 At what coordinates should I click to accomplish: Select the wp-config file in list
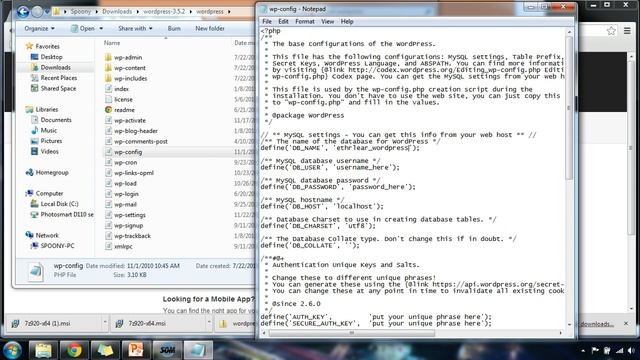click(x=128, y=152)
